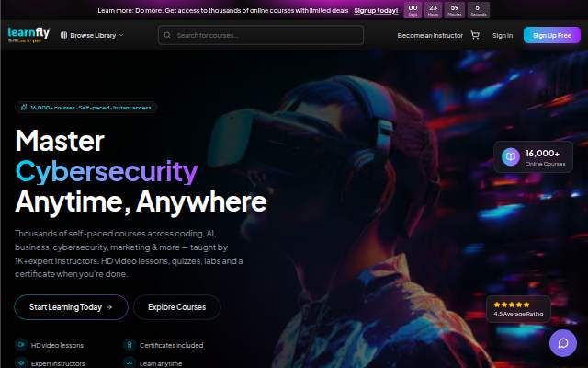Open the shopping cart icon
This screenshot has width=588, height=368.
[x=475, y=35]
